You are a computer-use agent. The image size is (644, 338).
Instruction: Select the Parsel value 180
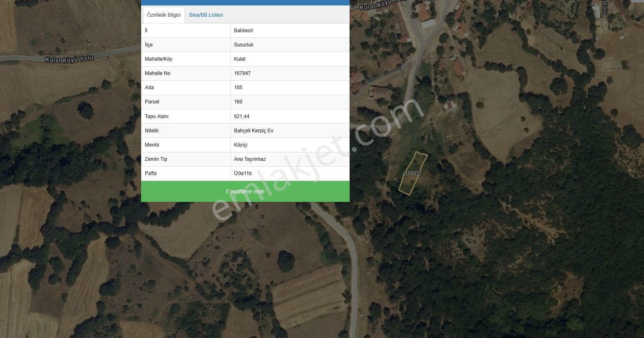(x=238, y=102)
